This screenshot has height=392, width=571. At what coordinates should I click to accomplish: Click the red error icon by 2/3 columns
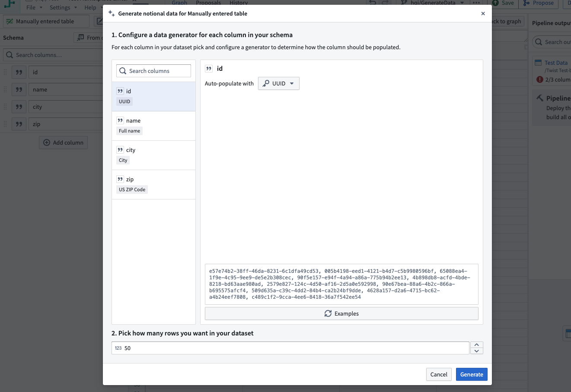coord(540,79)
